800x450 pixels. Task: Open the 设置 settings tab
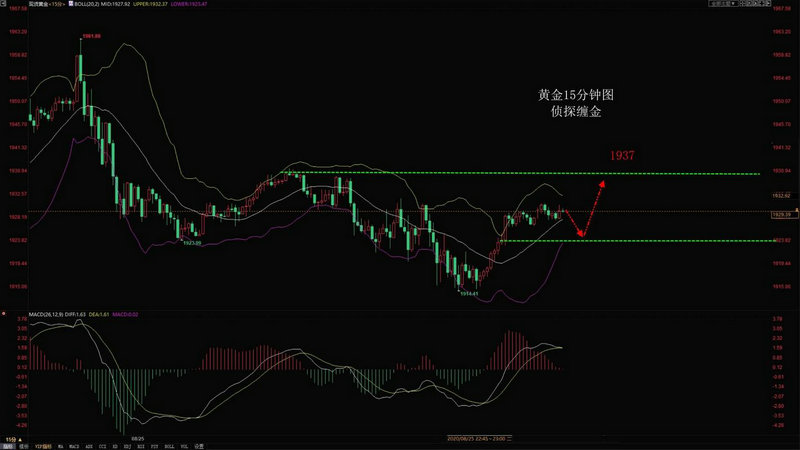pos(199,446)
